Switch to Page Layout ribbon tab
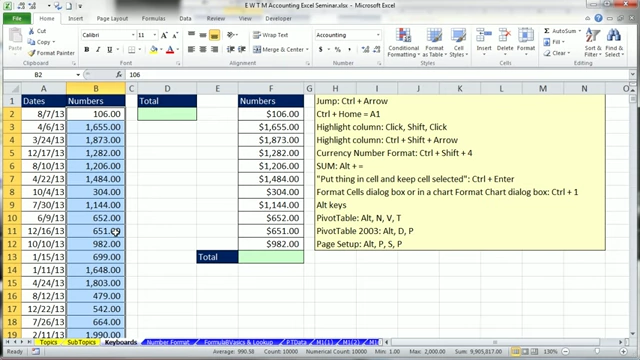 112,18
